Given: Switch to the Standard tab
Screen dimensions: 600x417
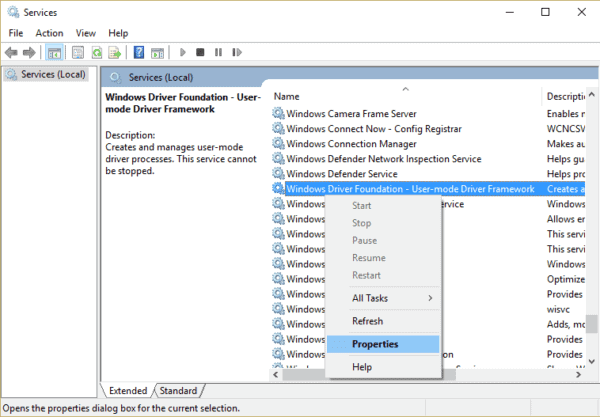Looking at the screenshot, I should coord(178,390).
